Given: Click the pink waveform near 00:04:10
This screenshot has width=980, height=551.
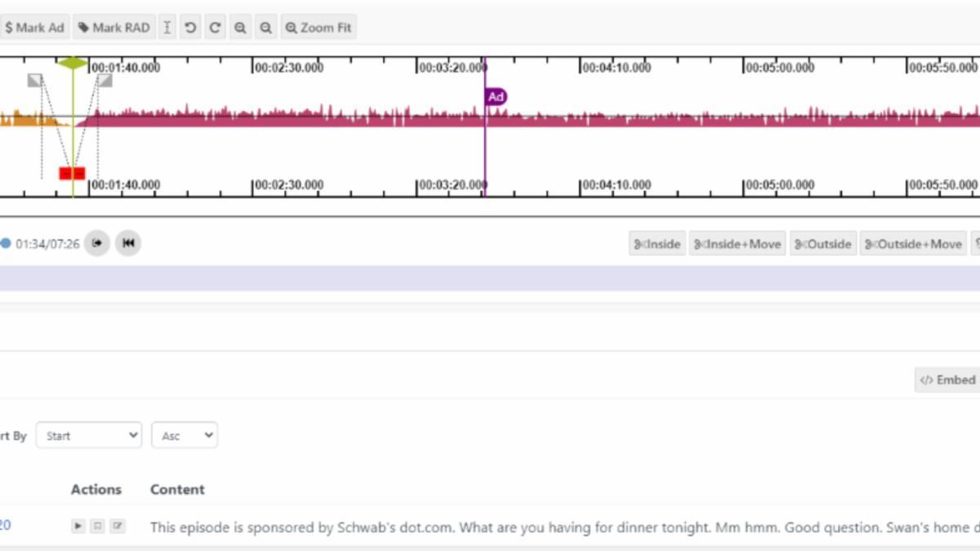Looking at the screenshot, I should tap(581, 119).
